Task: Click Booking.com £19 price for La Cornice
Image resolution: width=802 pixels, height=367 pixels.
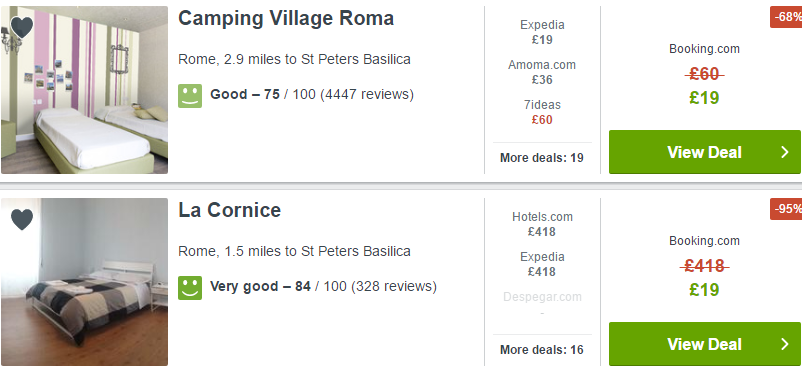Action: pos(704,290)
